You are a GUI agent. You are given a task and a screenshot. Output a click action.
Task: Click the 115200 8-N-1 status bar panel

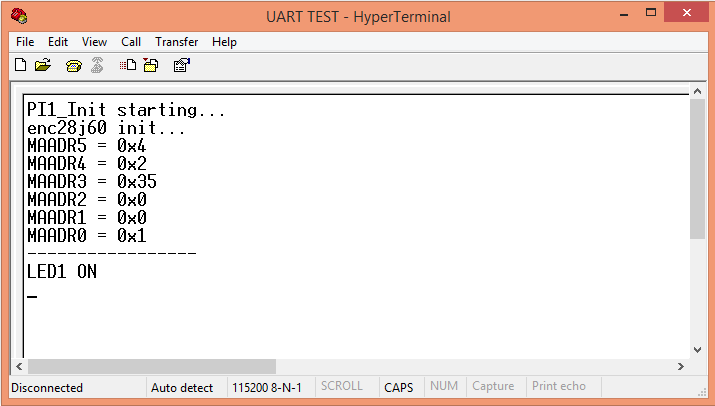click(269, 387)
